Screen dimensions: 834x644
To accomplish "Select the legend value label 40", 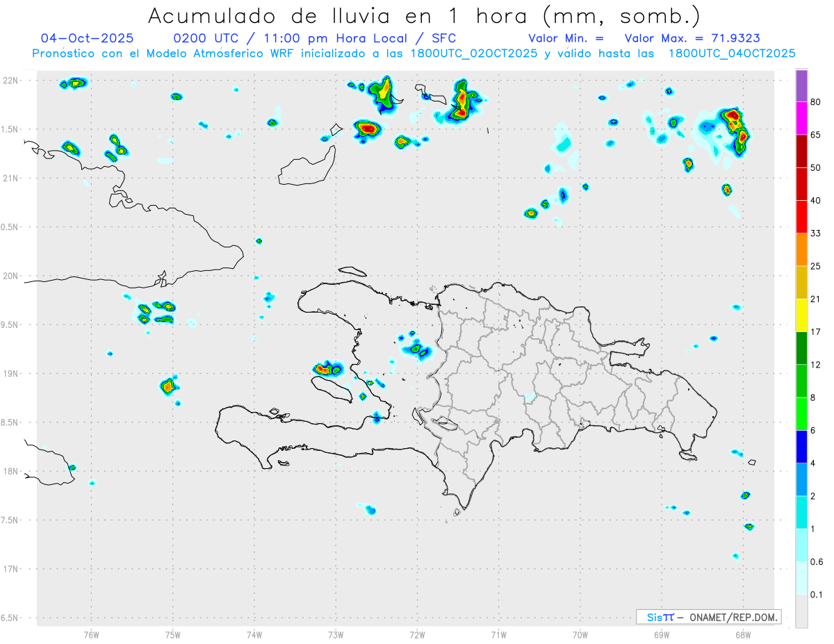I will coord(816,201).
